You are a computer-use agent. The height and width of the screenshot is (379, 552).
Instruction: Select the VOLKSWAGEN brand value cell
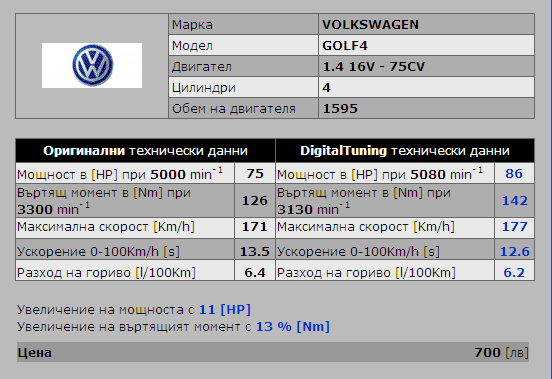[x=426, y=24]
